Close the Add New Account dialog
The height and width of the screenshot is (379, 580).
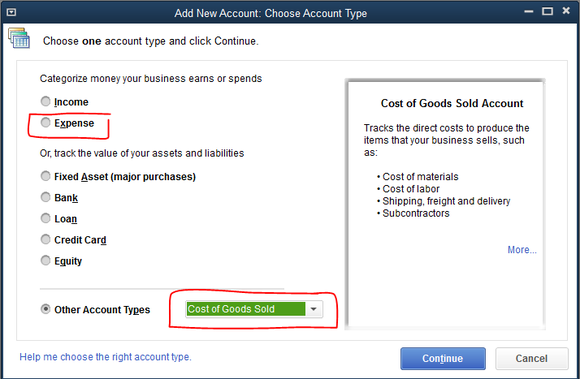(x=566, y=11)
